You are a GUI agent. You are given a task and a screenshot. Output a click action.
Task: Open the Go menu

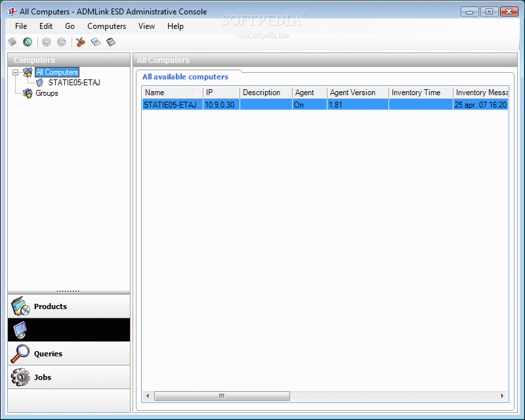[x=70, y=26]
